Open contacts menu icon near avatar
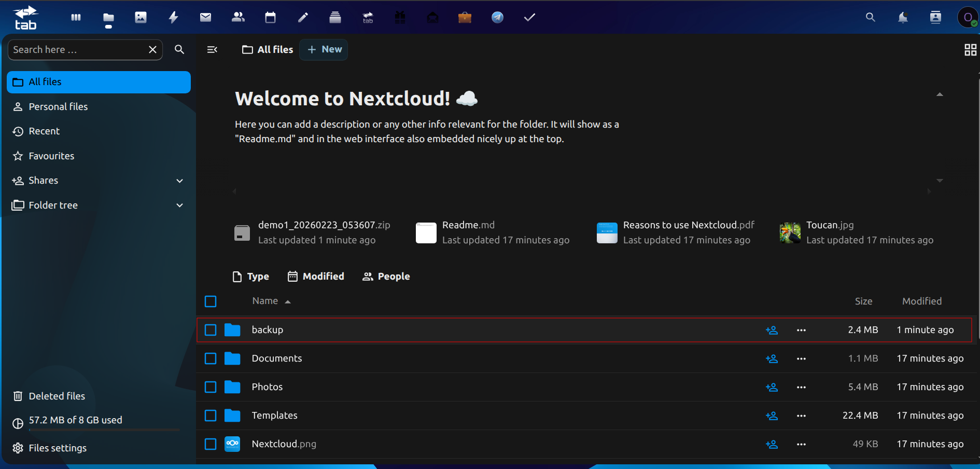Screen dimensions: 980x469 coord(935,18)
